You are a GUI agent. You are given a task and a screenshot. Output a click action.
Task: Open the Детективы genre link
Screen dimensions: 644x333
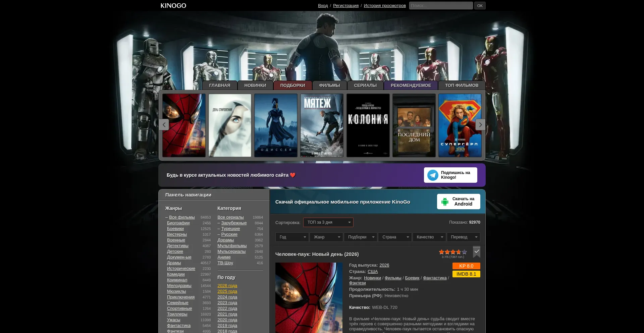pos(178,246)
